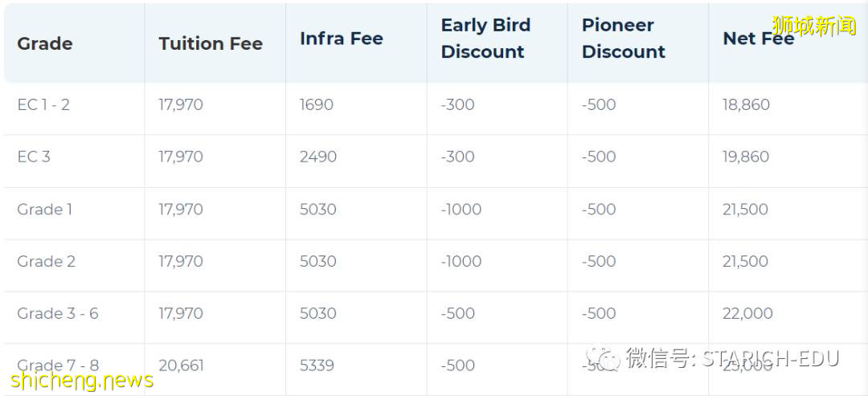Select the Tuition Fee column header
Screen dimensions: 868x396
(x=211, y=43)
